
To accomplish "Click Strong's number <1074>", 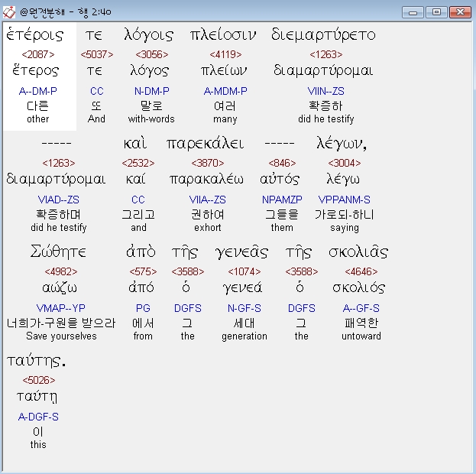I will tap(244, 271).
